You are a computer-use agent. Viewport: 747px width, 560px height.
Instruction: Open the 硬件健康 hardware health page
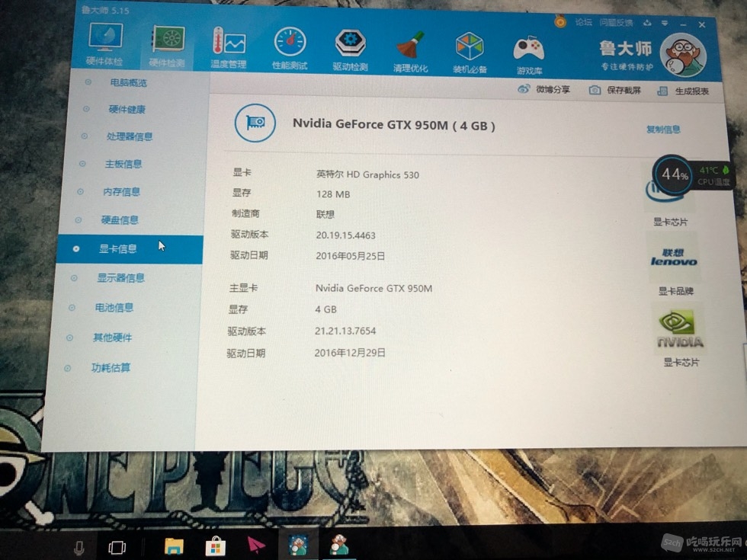[x=127, y=110]
